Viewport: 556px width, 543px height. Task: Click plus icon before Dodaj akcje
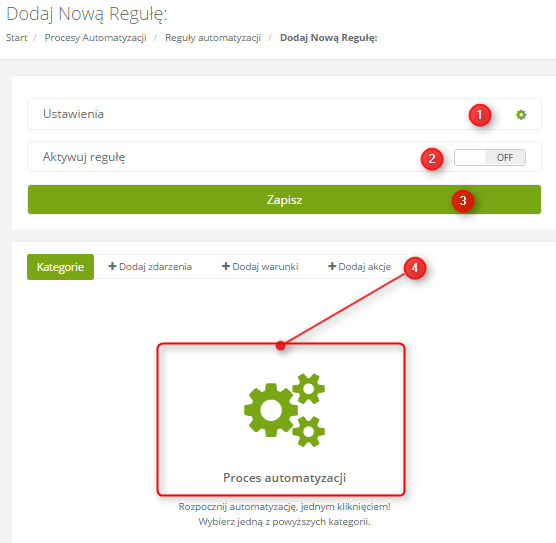pos(332,266)
